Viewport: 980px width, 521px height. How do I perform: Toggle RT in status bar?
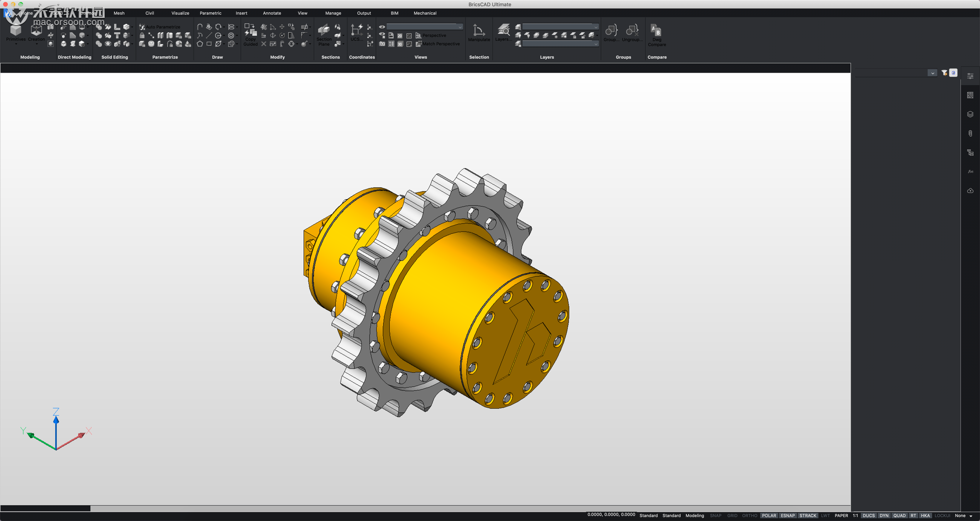click(x=913, y=516)
